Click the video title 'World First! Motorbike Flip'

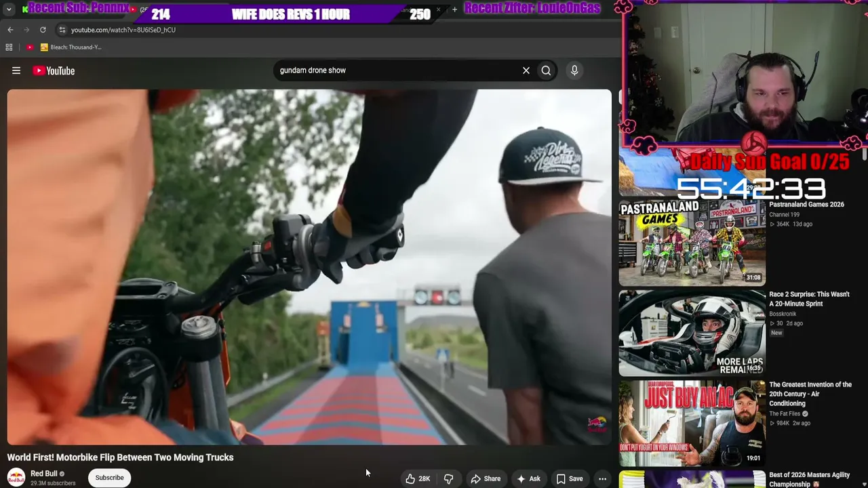pos(121,457)
